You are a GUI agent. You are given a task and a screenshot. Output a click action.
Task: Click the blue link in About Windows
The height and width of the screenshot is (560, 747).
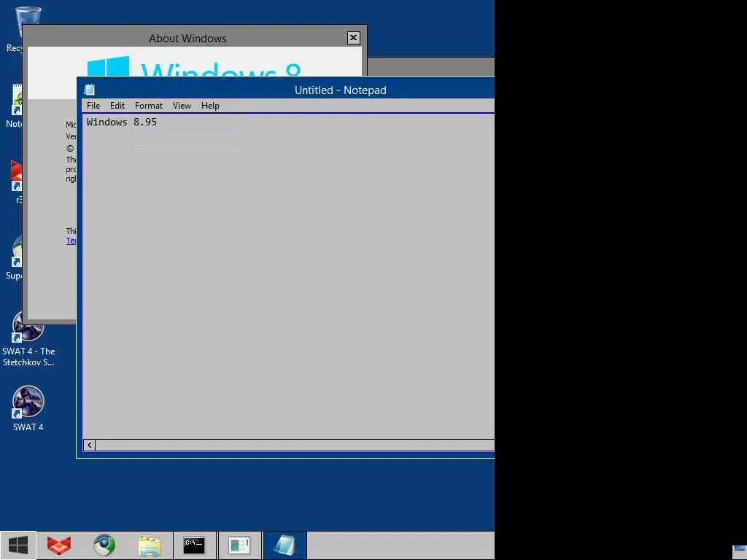point(71,241)
